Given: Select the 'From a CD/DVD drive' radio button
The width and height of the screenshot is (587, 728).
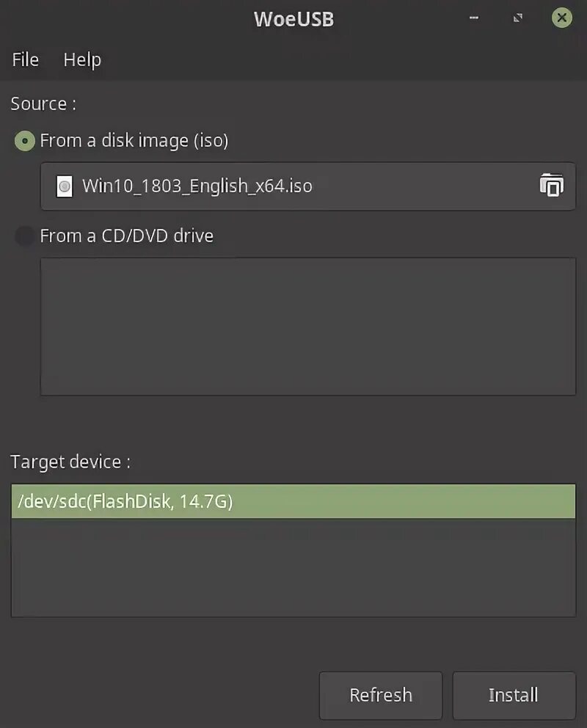Looking at the screenshot, I should pyautogui.click(x=25, y=236).
